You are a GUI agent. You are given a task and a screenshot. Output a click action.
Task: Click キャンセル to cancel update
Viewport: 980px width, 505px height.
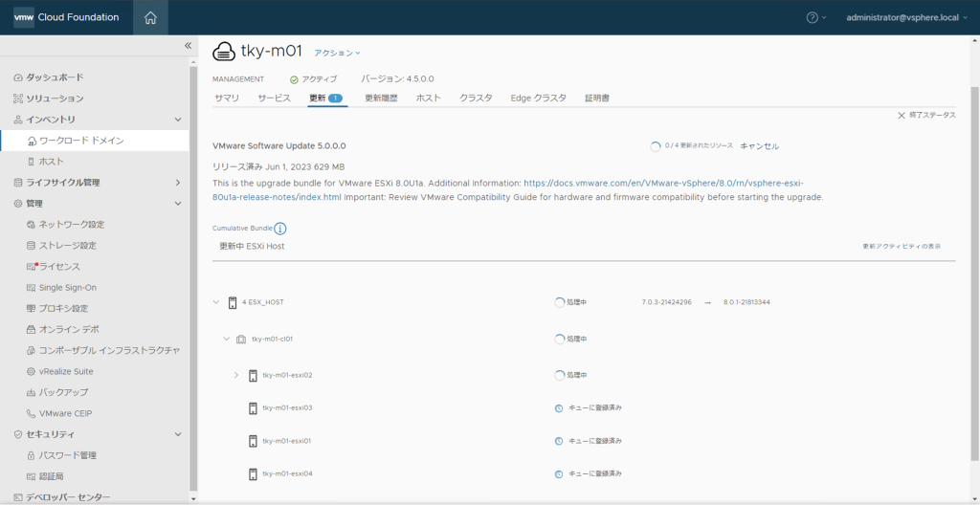(759, 146)
